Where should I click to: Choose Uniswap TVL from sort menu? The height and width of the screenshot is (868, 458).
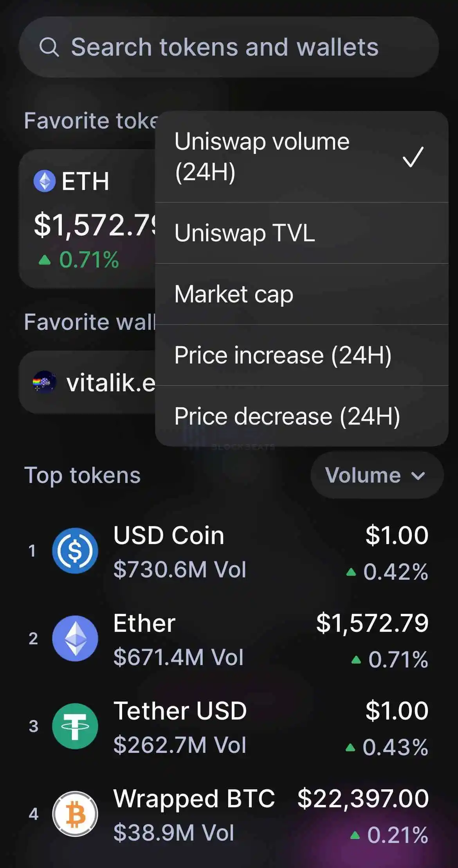click(245, 233)
